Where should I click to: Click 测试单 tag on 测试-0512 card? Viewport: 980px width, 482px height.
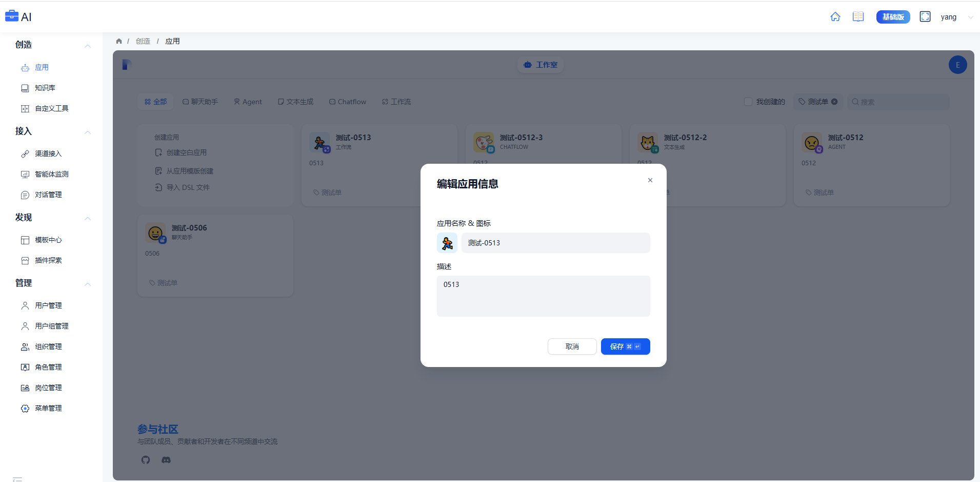coord(819,192)
